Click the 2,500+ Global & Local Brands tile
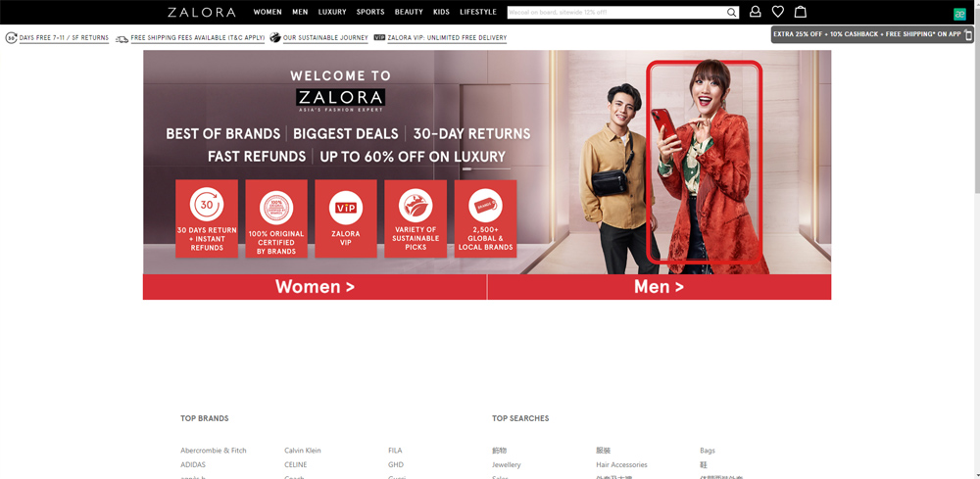 coord(485,218)
